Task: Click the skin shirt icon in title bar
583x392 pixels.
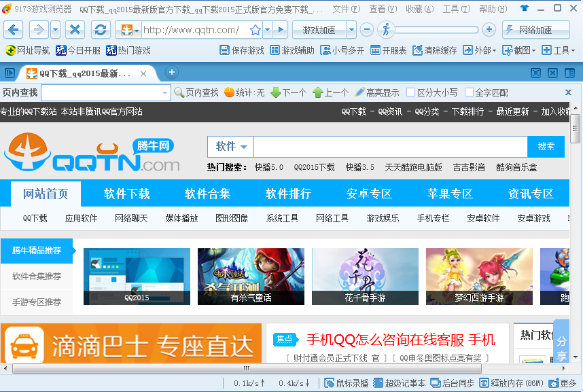Action: tap(525, 9)
